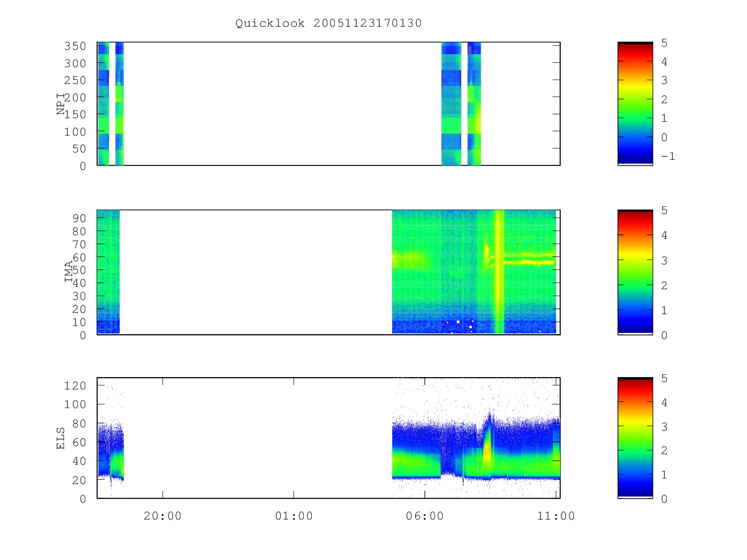Click the 06:00 time tick label
Screen dimensions: 747x560
pos(425,516)
